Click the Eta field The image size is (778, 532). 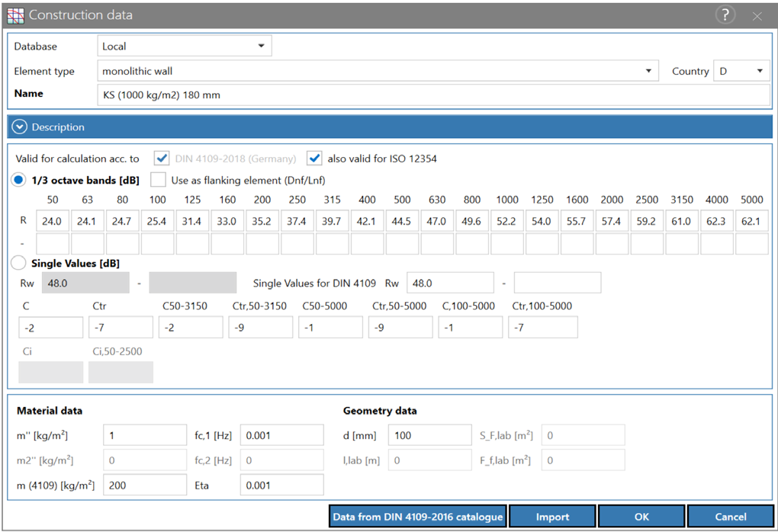(x=281, y=485)
